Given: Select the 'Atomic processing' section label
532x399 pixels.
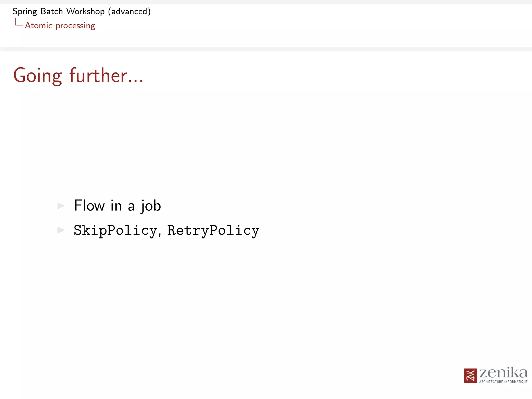Looking at the screenshot, I should click(x=60, y=26).
